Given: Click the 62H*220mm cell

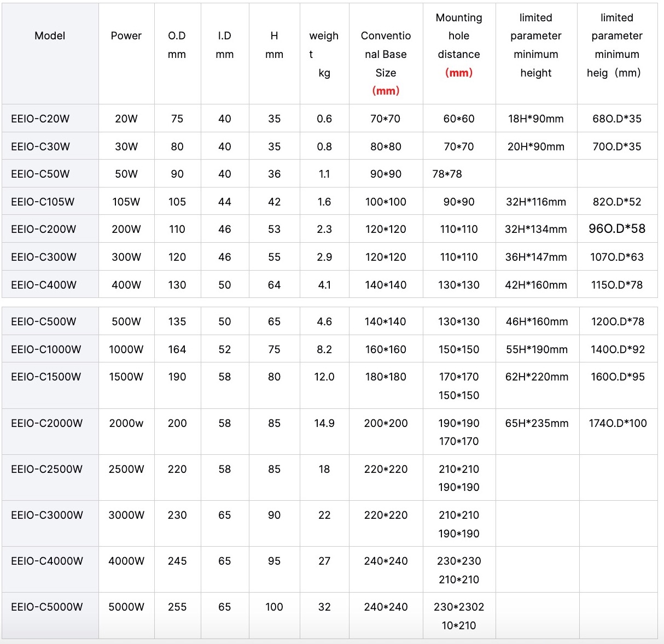Looking at the screenshot, I should click(x=537, y=377).
